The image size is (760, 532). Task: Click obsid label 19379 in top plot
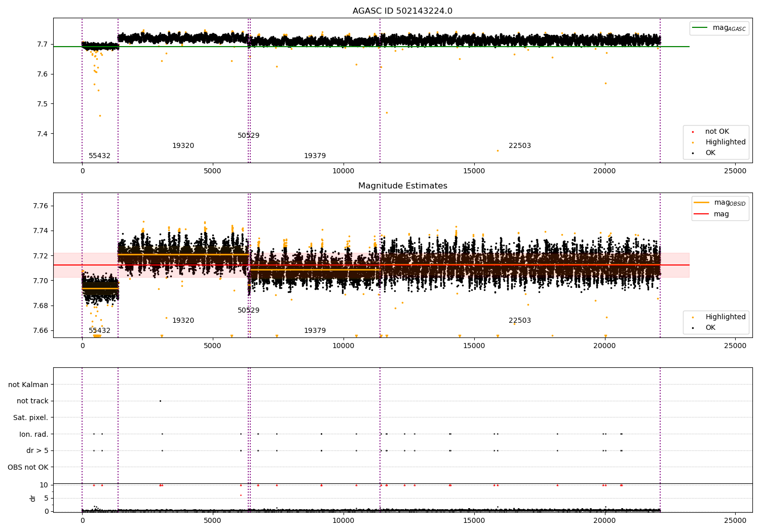click(x=315, y=156)
